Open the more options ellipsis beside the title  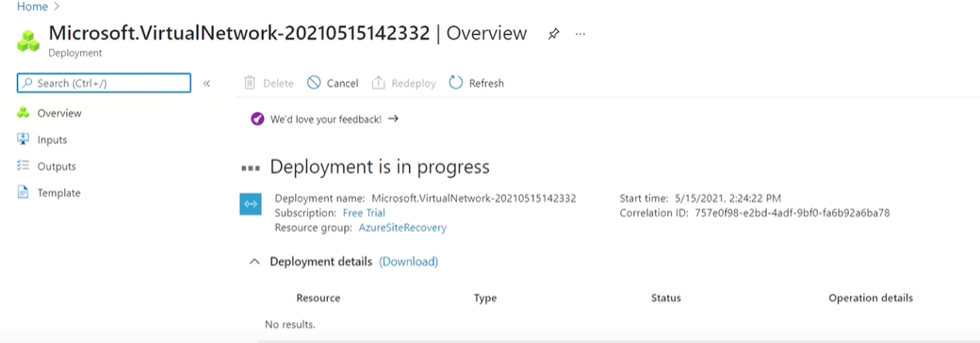580,34
